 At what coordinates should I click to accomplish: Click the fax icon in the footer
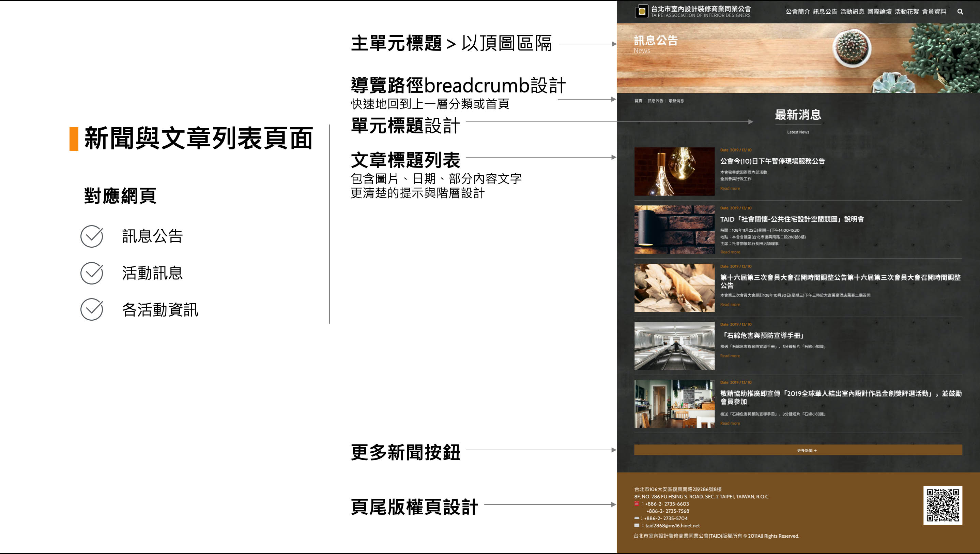tap(637, 518)
